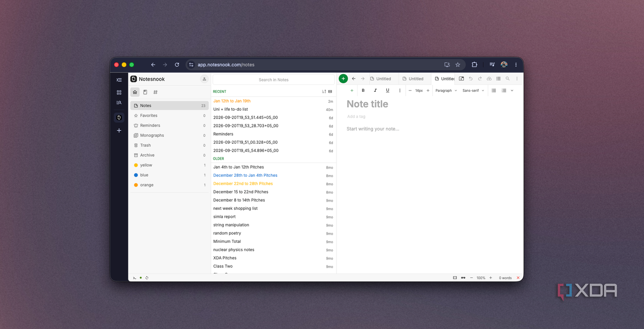Open editor more options menu
The width and height of the screenshot is (644, 329).
coord(517,78)
